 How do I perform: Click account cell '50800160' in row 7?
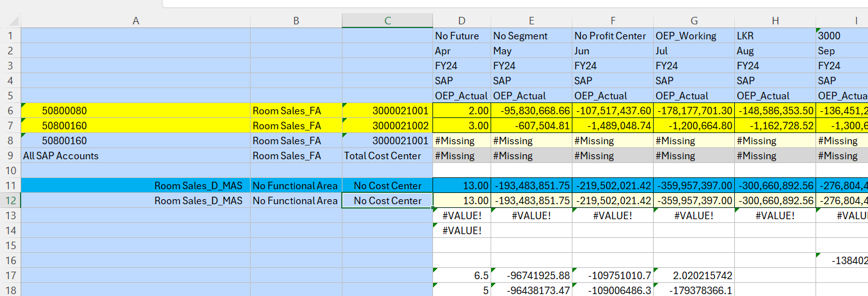pyautogui.click(x=136, y=126)
